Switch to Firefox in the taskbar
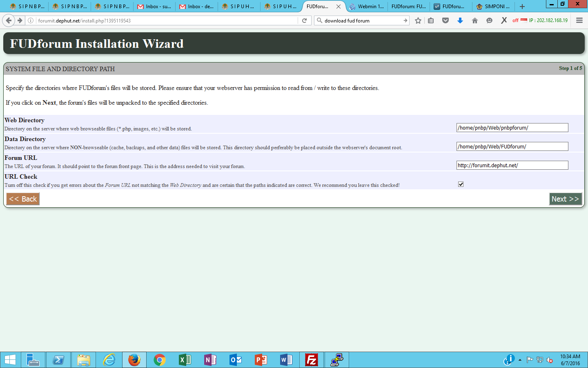Viewport: 588px width, 368px height. tap(134, 360)
